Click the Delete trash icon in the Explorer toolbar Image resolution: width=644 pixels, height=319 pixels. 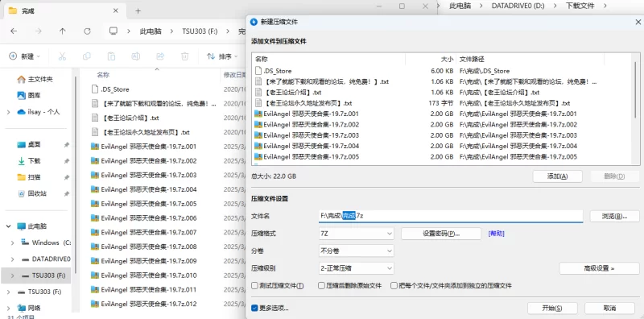pyautogui.click(x=185, y=56)
